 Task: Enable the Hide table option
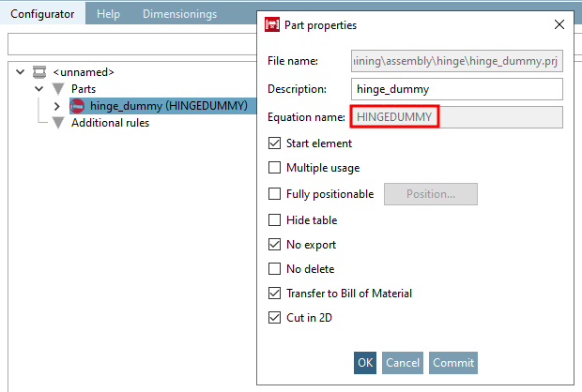[x=274, y=220]
